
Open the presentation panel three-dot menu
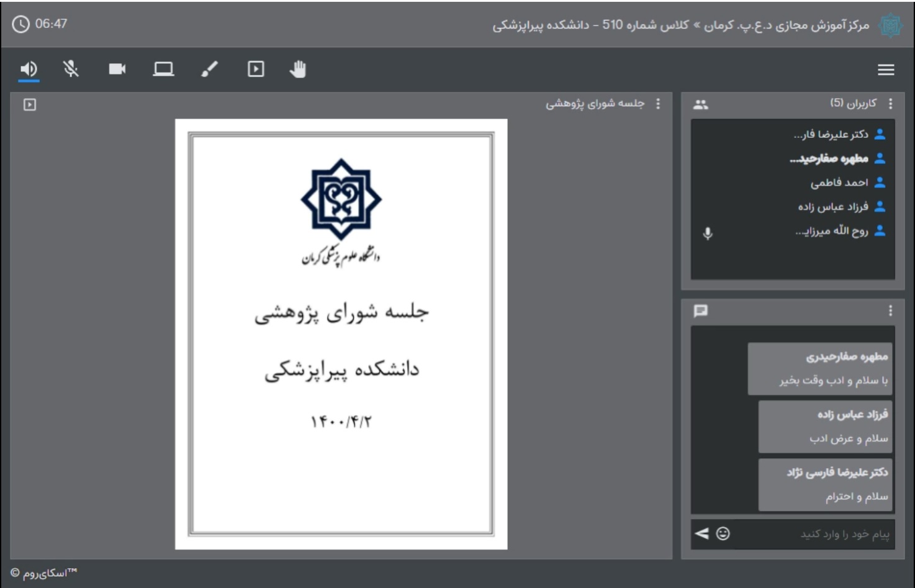click(x=658, y=104)
